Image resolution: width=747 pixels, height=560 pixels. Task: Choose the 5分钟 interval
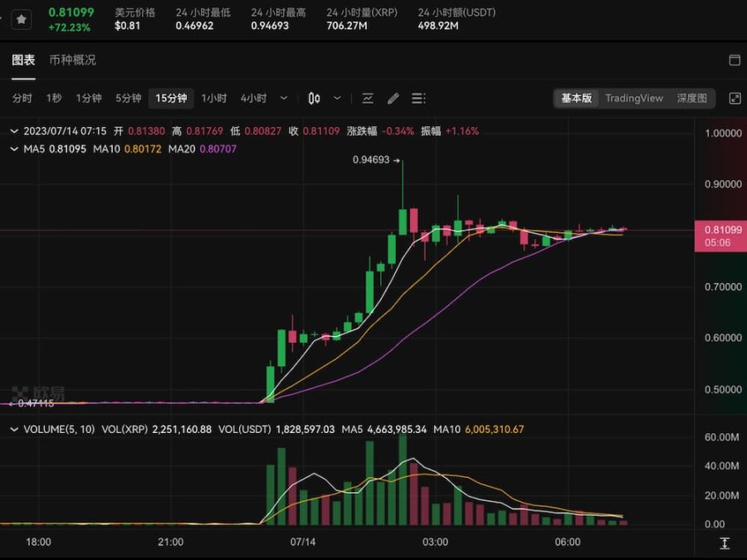coord(128,99)
